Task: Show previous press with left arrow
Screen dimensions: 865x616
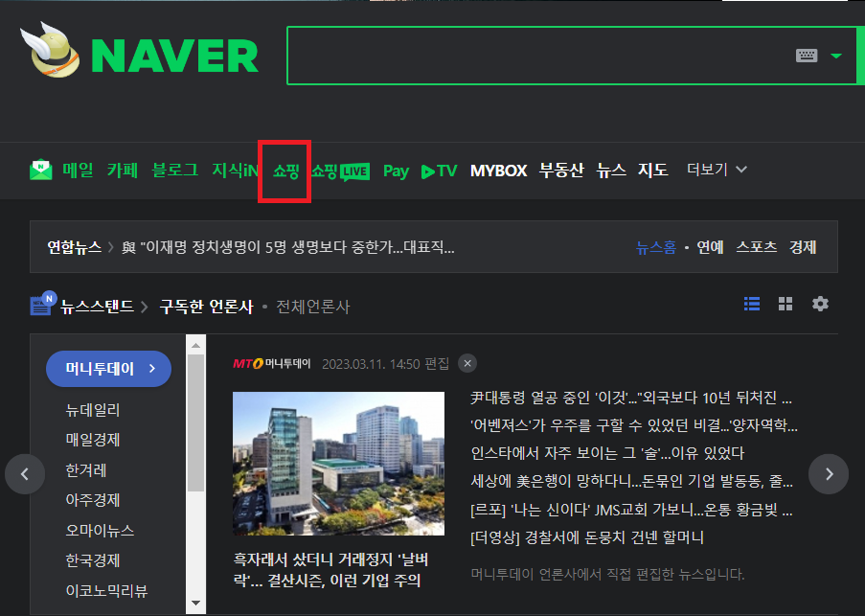Action: tap(25, 474)
